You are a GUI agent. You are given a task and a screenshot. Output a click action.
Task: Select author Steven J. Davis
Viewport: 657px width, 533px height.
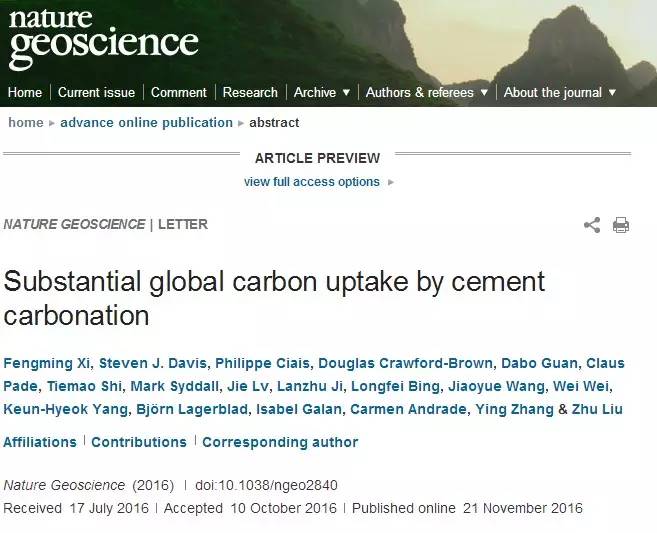point(141,362)
